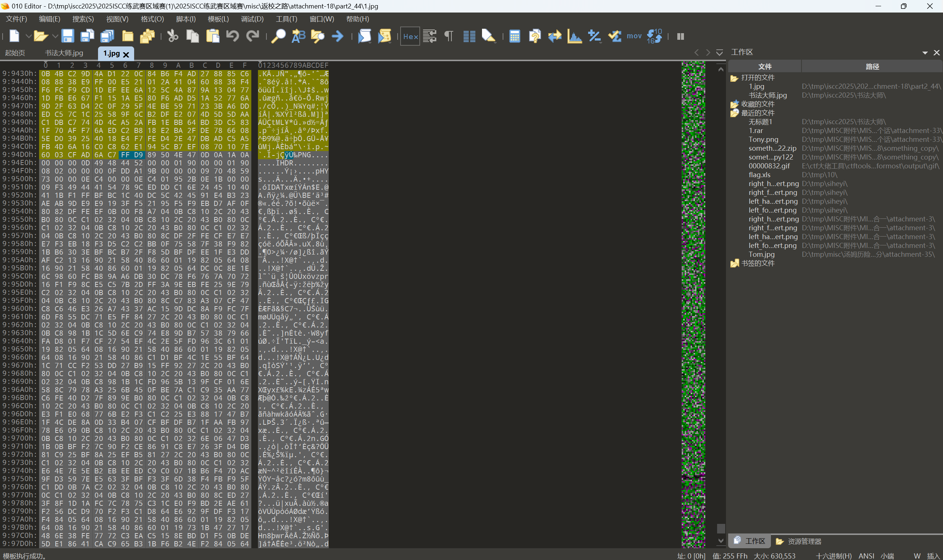Open the 模板(L) menu

218,19
